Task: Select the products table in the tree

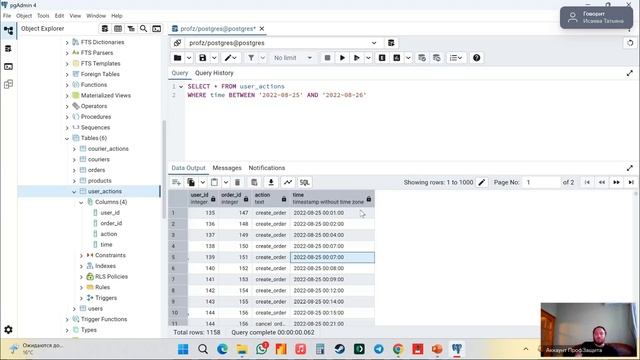Action: click(100, 181)
